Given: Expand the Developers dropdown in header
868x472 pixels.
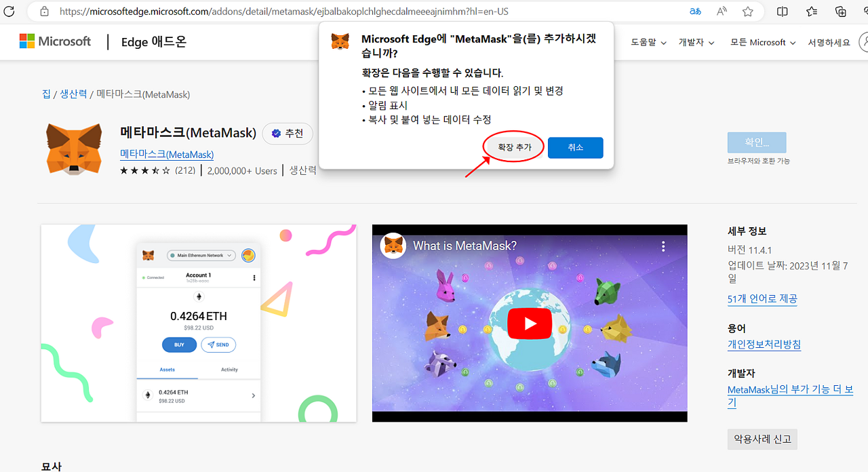Looking at the screenshot, I should (696, 42).
